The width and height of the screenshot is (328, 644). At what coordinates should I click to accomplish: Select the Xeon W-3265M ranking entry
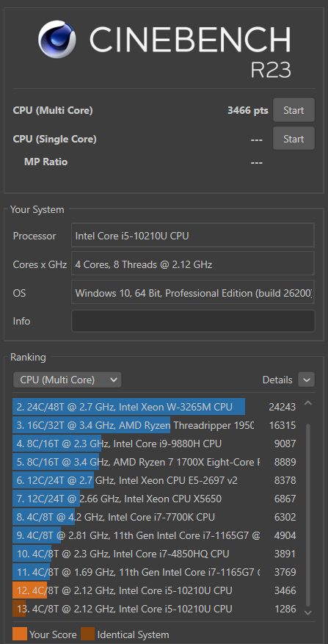pos(156,407)
